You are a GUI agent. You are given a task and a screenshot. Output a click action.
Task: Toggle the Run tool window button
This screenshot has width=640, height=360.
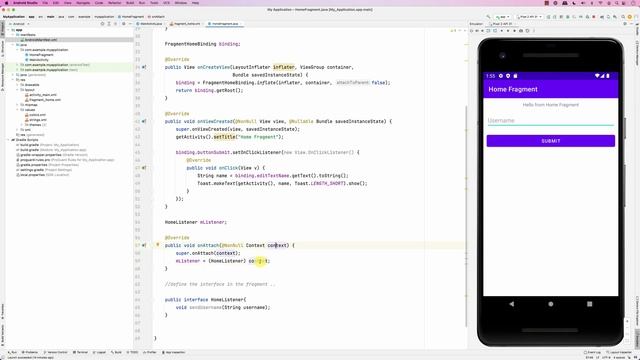pyautogui.click(x=12, y=352)
